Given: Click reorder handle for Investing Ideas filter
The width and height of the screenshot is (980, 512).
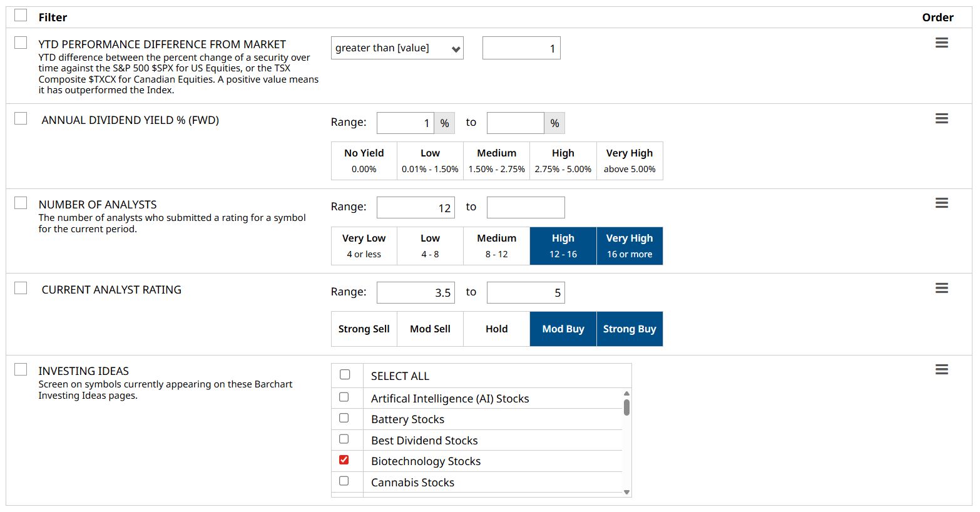Looking at the screenshot, I should tap(941, 370).
